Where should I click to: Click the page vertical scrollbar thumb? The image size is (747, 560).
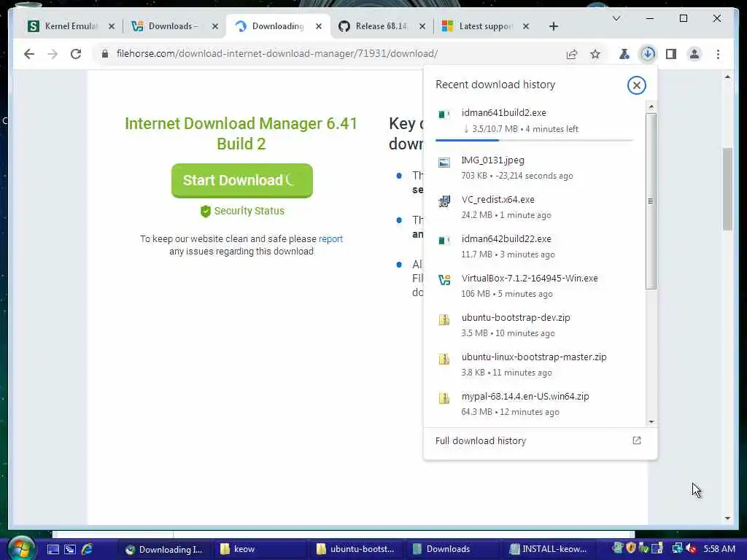[x=727, y=189]
